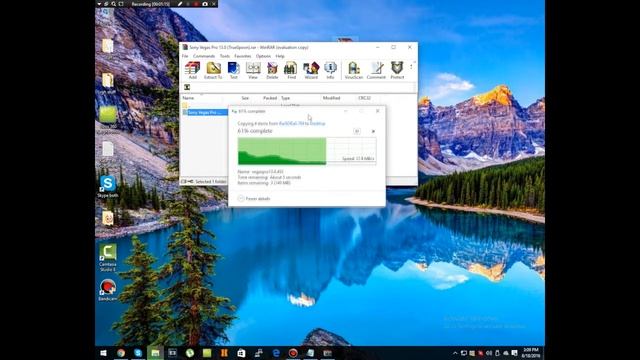Show archive Info from the toolbar

(x=330, y=70)
